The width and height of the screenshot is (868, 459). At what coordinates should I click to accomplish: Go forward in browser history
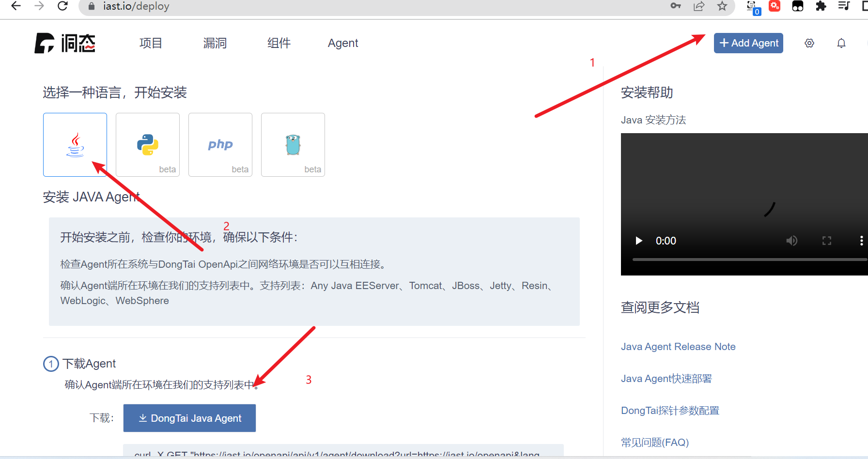pos(39,6)
